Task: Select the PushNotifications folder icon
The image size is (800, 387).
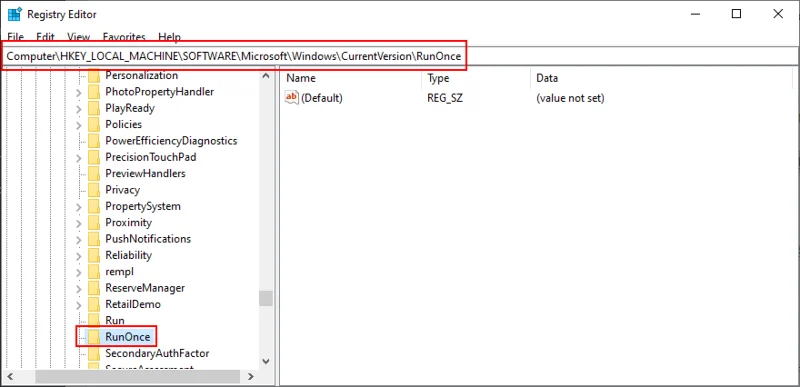Action: [x=94, y=239]
